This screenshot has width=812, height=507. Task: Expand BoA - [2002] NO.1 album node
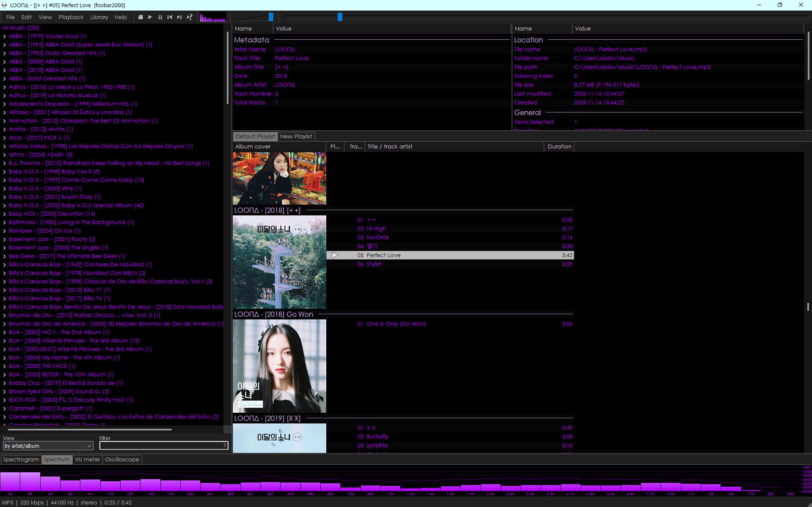click(5, 332)
